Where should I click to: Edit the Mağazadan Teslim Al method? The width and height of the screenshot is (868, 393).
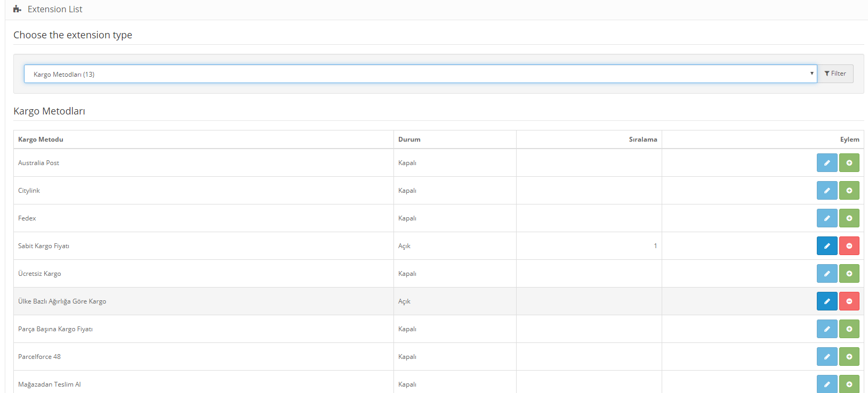(827, 384)
